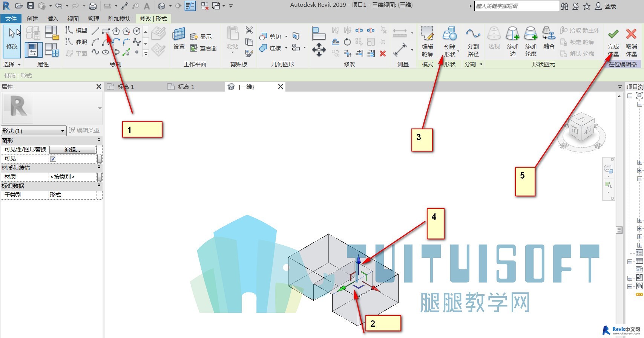This screenshot has height=338, width=644.
Task: Click Divide Path (分割路径) tool
Action: pyautogui.click(x=473, y=41)
